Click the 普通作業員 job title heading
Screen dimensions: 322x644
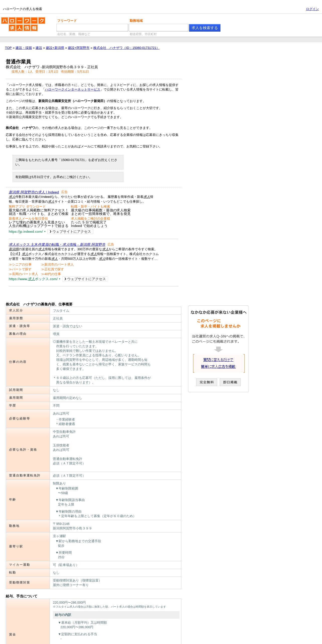[18, 62]
